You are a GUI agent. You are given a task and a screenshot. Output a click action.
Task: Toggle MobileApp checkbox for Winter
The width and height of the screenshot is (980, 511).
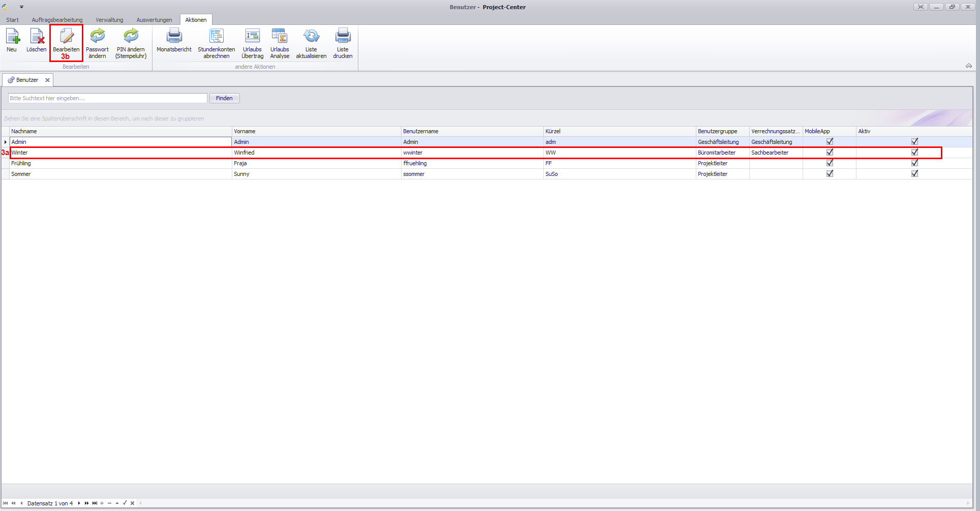pos(830,152)
